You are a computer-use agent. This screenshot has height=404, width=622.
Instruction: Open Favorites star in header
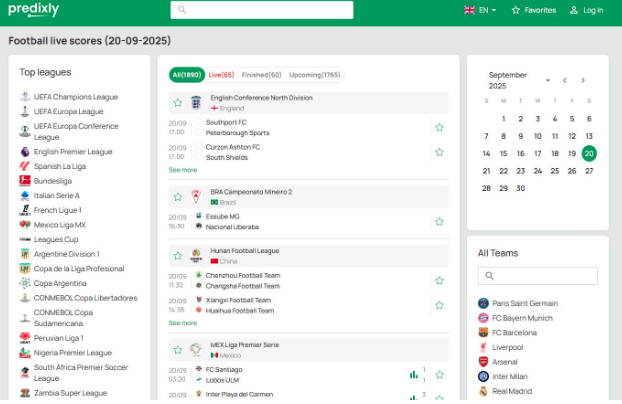coord(516,10)
